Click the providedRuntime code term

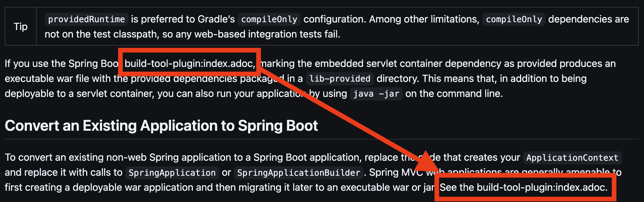(x=86, y=19)
